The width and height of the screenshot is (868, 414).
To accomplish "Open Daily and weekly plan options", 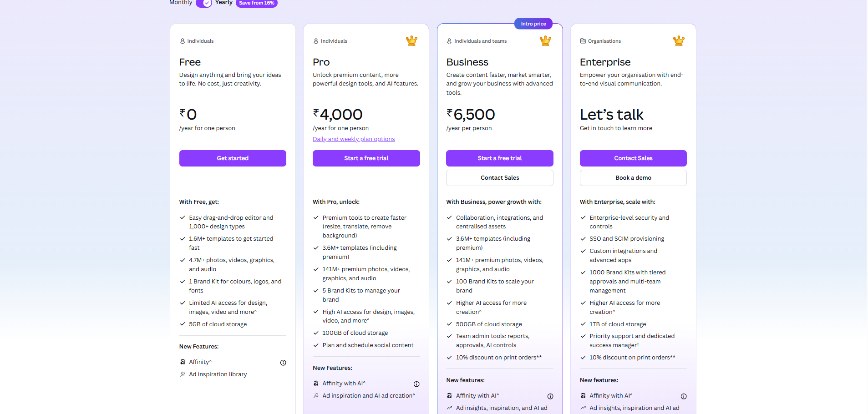I will coord(354,139).
